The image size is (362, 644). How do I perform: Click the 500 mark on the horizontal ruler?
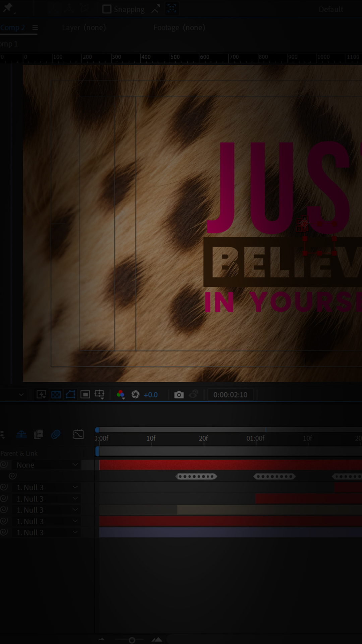tap(175, 57)
